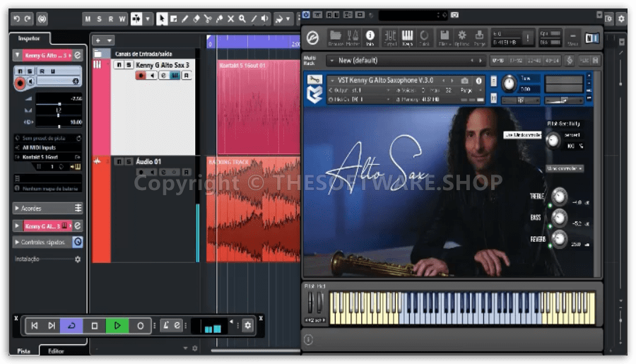The width and height of the screenshot is (636, 364).
Task: Click the Reverb knob in Alto Sax panel
Action: [x=560, y=239]
